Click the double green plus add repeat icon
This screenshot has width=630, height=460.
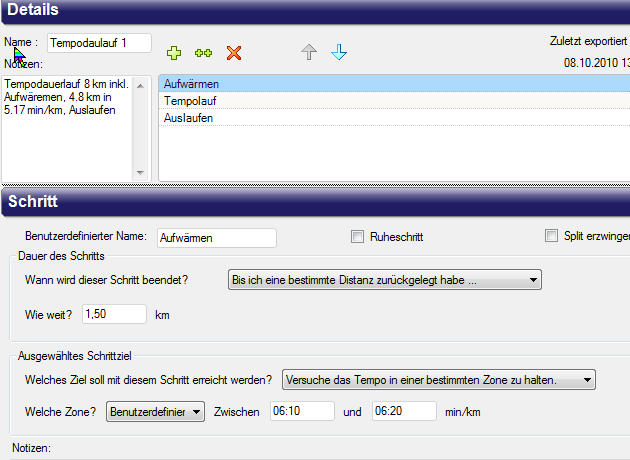tap(203, 53)
